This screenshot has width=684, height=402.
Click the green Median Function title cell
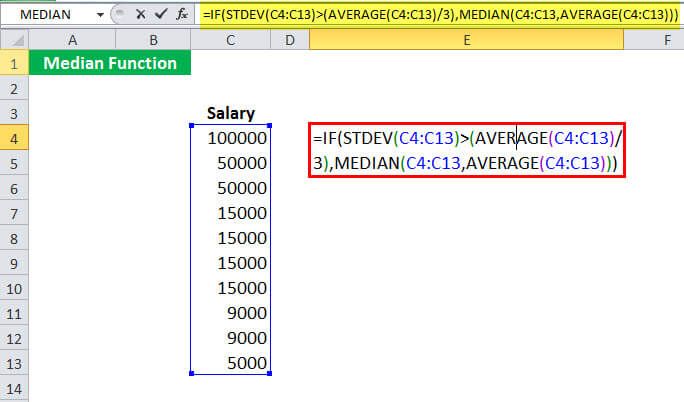click(x=110, y=63)
